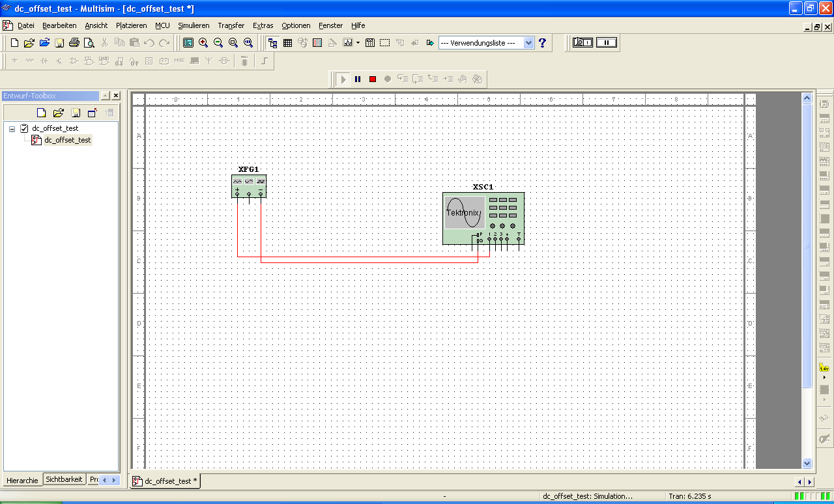834x504 pixels.
Task: Open the Hilfe menu
Action: click(x=358, y=25)
